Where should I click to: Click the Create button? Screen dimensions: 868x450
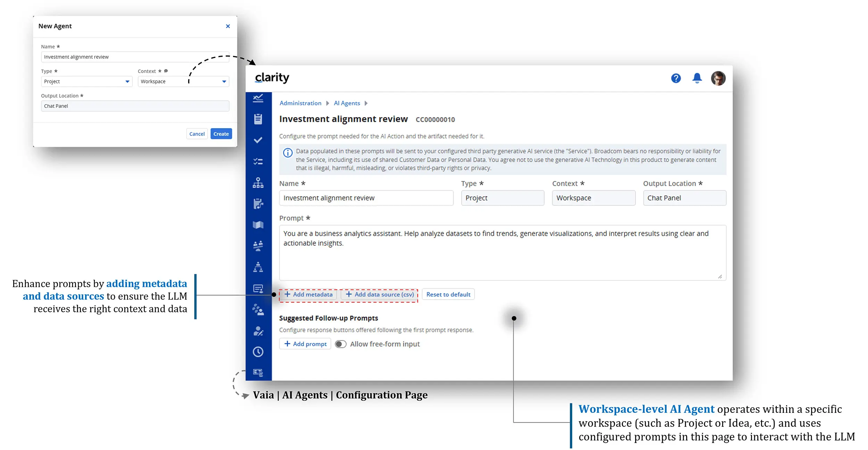coord(221,134)
